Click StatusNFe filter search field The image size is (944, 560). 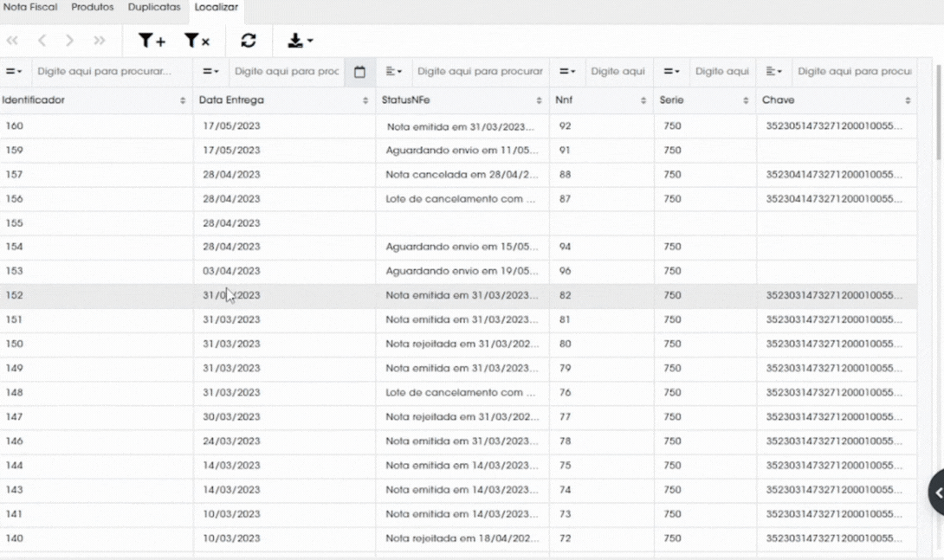[480, 72]
